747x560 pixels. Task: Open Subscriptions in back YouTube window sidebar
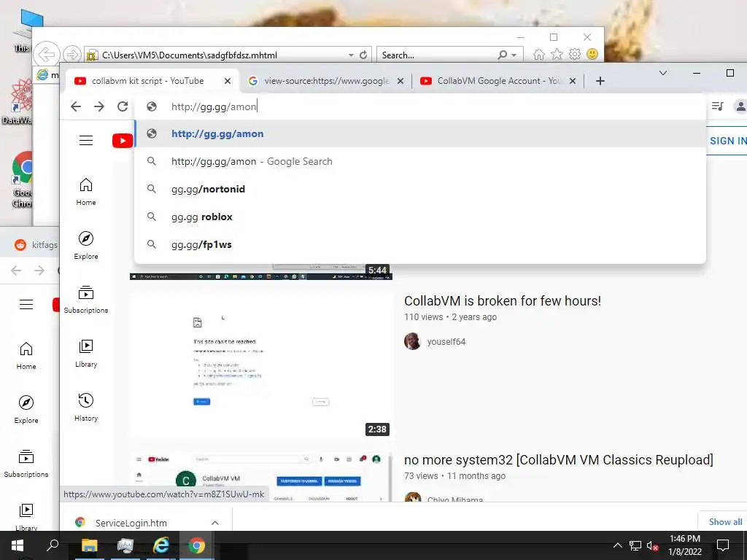click(26, 464)
